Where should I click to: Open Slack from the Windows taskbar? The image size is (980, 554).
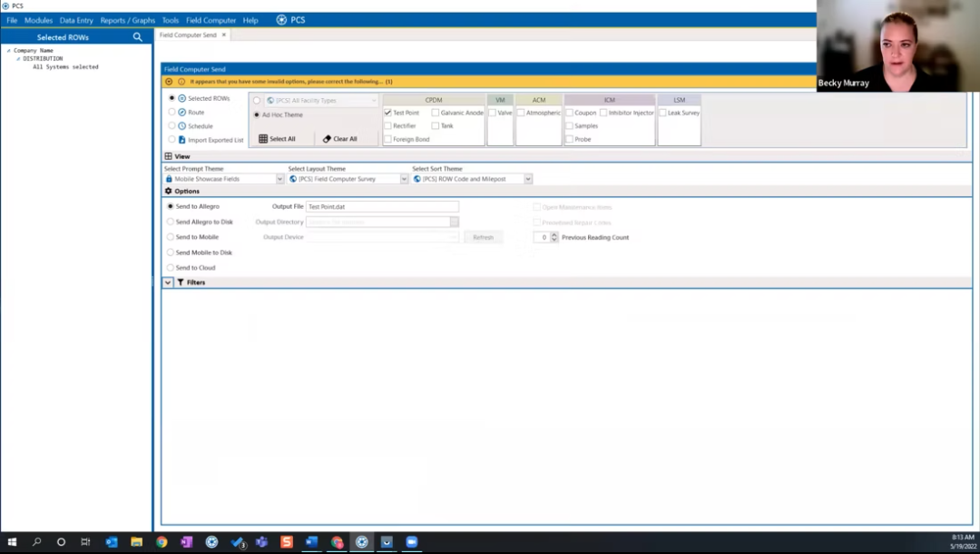[x=286, y=542]
